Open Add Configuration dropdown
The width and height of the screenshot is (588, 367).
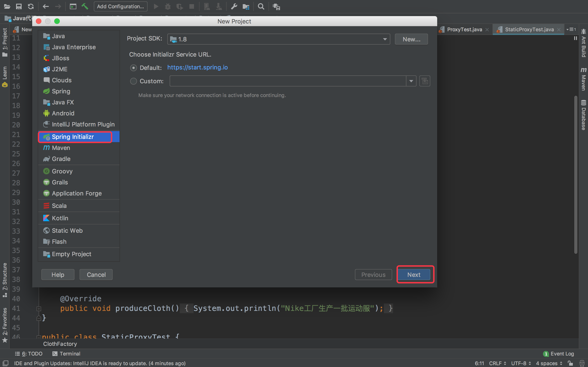120,6
